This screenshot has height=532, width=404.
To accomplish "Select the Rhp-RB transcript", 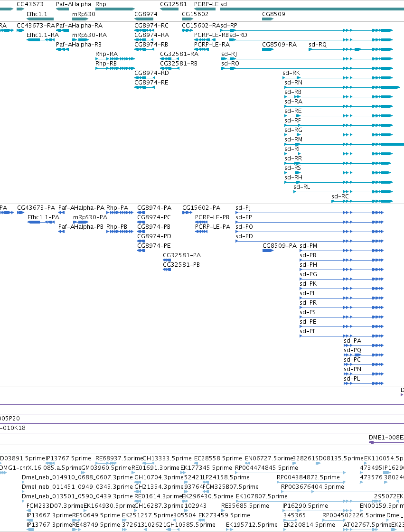I will (115, 68).
